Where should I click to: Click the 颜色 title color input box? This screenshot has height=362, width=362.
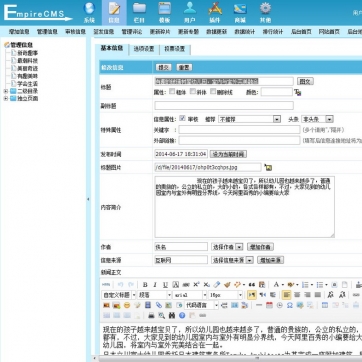click(x=276, y=92)
